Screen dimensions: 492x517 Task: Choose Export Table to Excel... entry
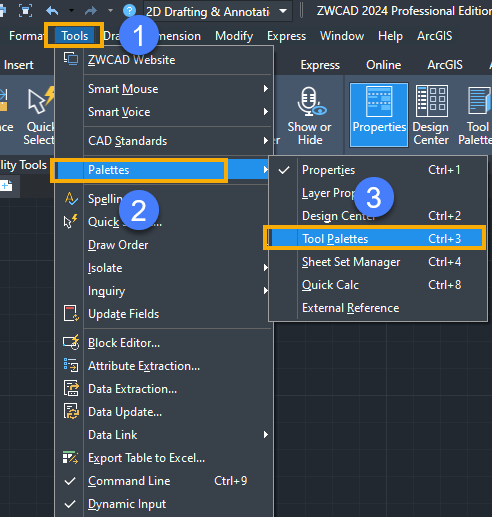[x=164, y=458]
